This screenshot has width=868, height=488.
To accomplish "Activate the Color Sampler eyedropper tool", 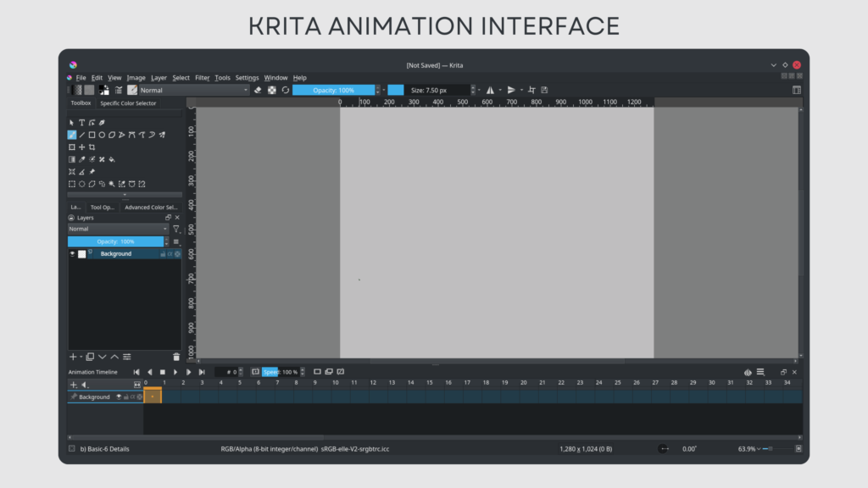I will point(82,159).
